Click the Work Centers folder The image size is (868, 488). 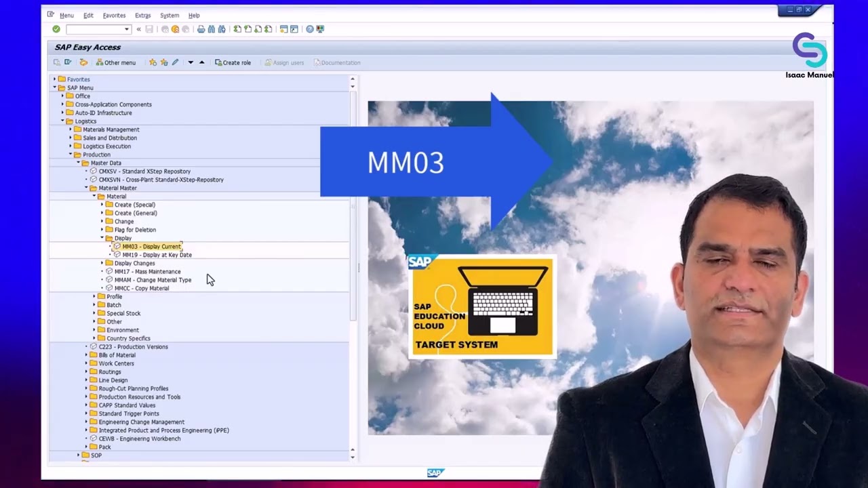pyautogui.click(x=116, y=363)
